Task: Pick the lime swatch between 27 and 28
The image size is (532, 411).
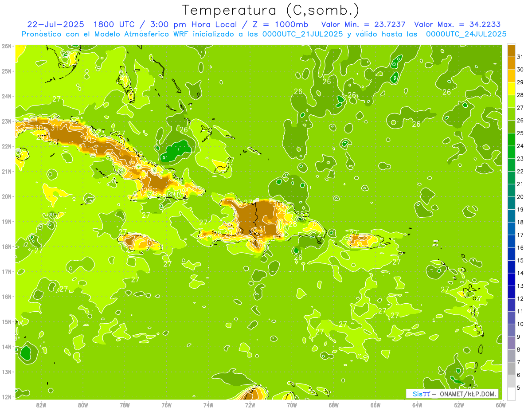Action: [x=511, y=101]
